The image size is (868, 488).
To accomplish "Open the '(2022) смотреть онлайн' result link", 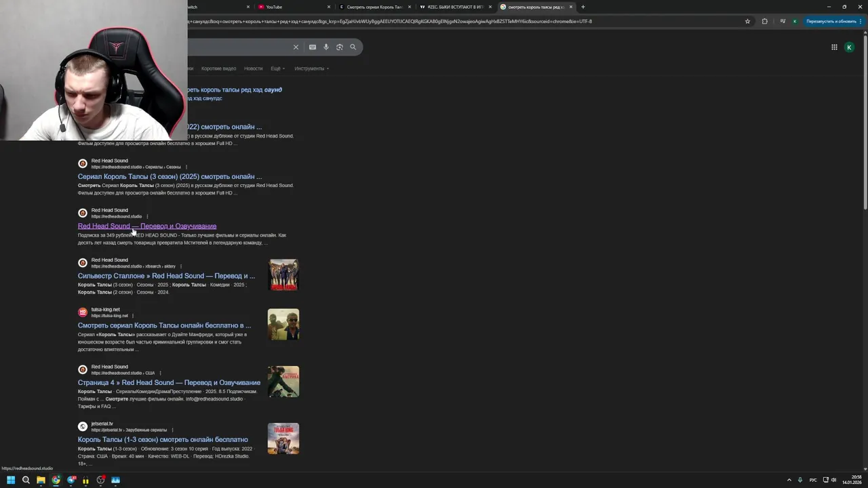I will coord(224,127).
